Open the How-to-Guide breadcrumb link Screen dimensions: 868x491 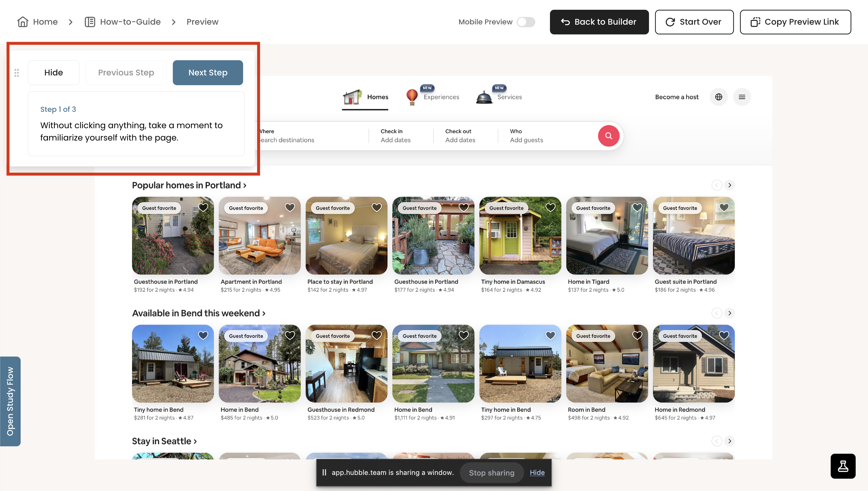123,22
